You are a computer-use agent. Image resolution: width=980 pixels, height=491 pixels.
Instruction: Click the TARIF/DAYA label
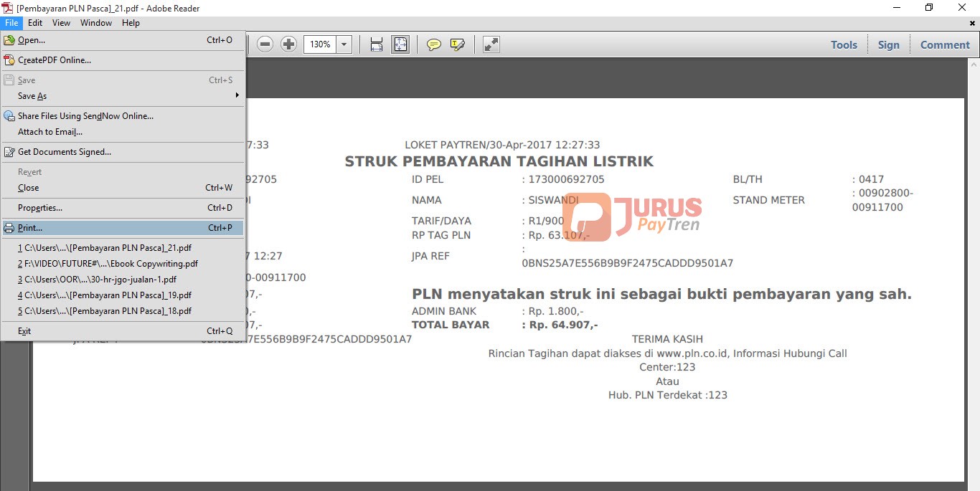coord(441,221)
